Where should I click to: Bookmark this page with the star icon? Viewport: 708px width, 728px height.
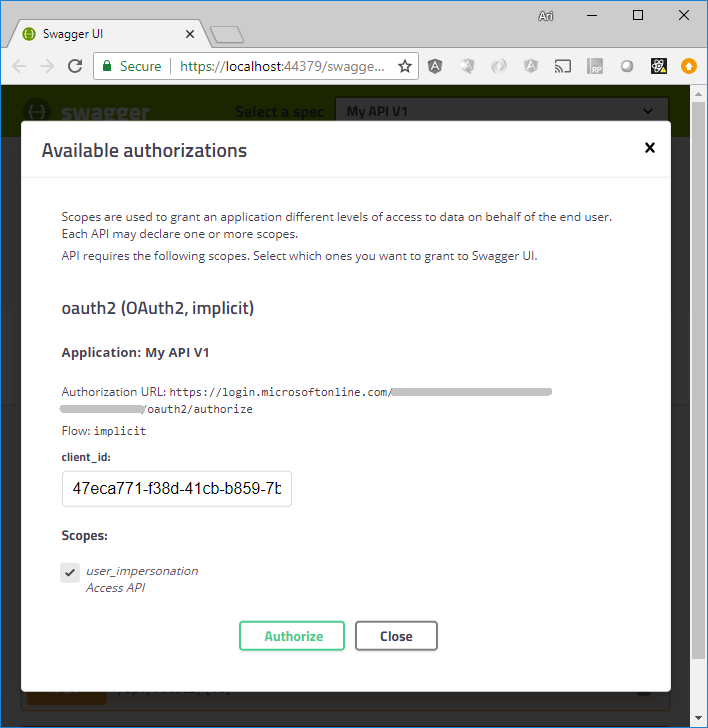tap(405, 66)
